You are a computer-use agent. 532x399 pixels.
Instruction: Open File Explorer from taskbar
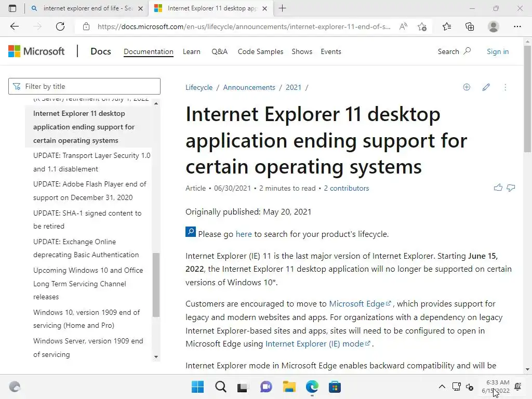[x=289, y=387]
